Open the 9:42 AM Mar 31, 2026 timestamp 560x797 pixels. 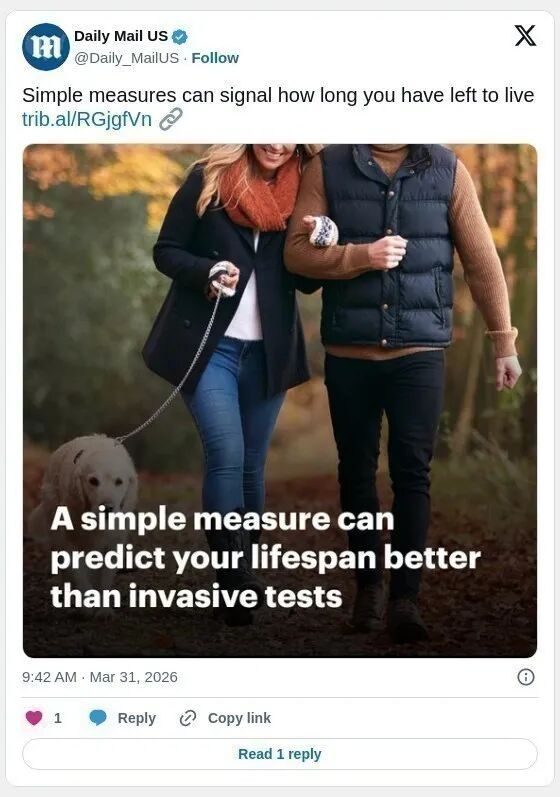(100, 677)
